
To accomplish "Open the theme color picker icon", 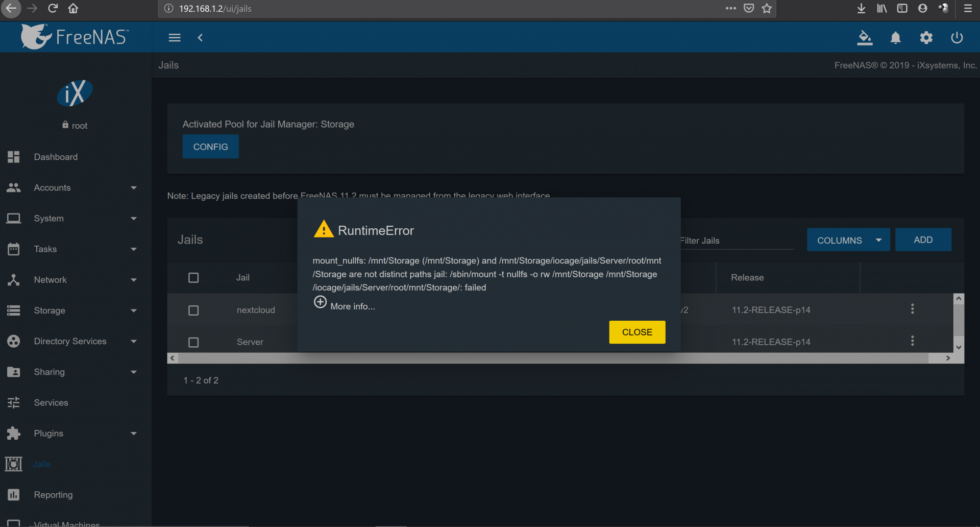I will click(x=865, y=38).
